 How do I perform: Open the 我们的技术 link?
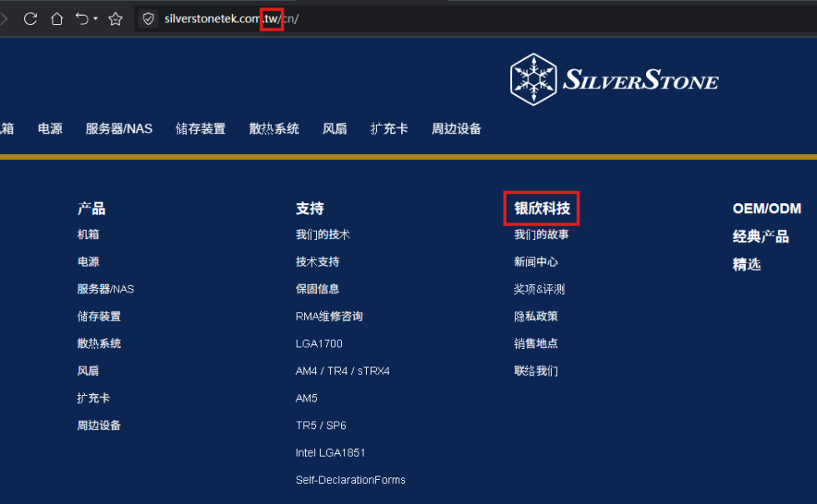[x=323, y=234]
